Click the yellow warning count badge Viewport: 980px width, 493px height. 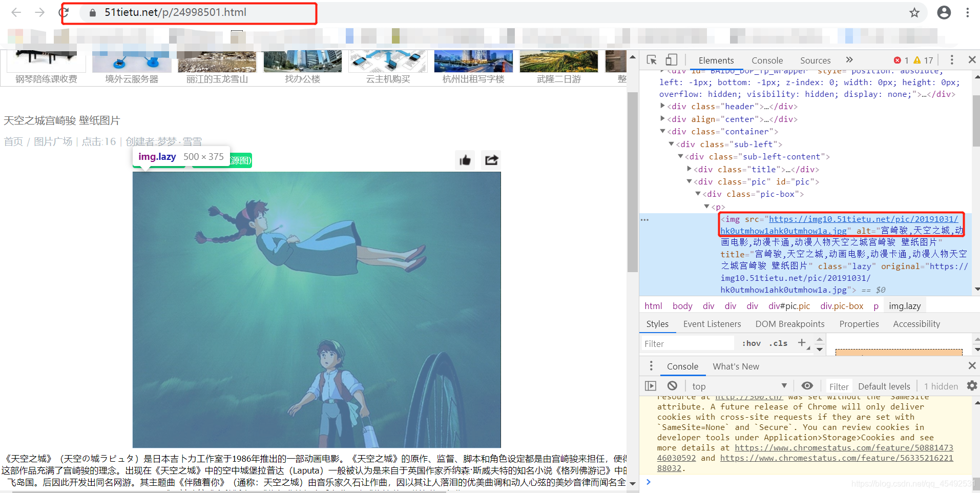coord(923,60)
